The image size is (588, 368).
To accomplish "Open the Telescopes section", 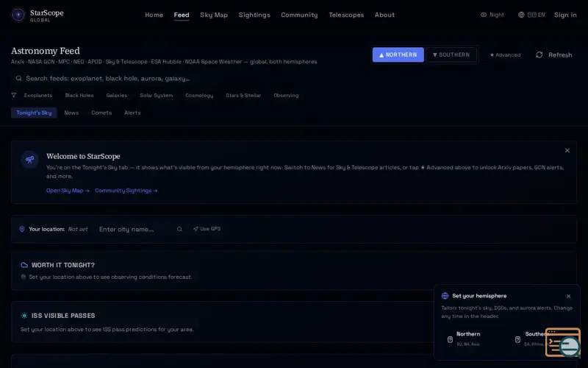I will tap(346, 15).
